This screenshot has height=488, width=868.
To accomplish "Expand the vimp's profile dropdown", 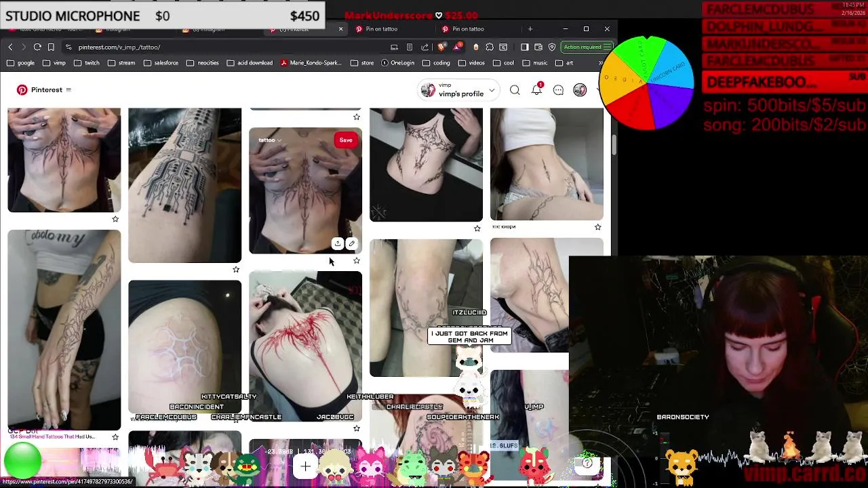I will pos(492,90).
